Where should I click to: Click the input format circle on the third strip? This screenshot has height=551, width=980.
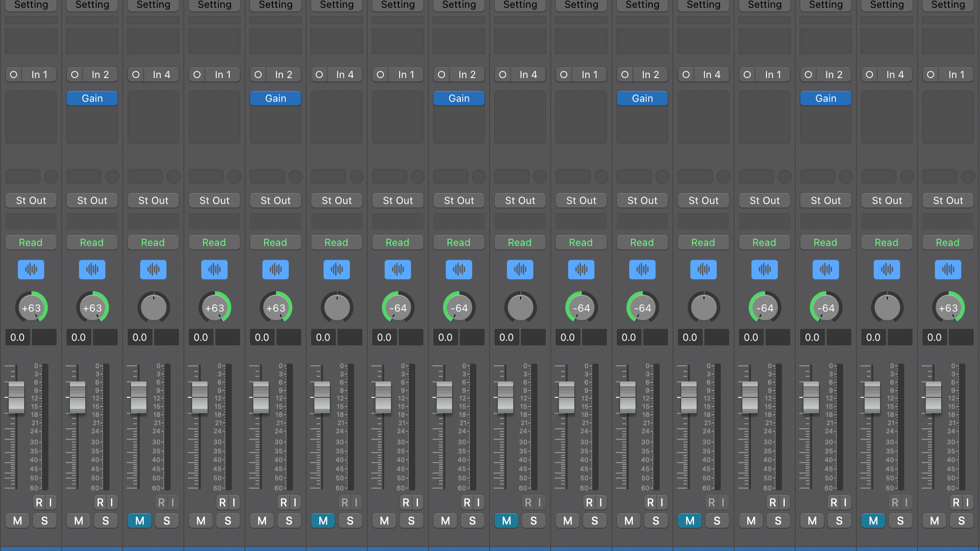(x=136, y=74)
